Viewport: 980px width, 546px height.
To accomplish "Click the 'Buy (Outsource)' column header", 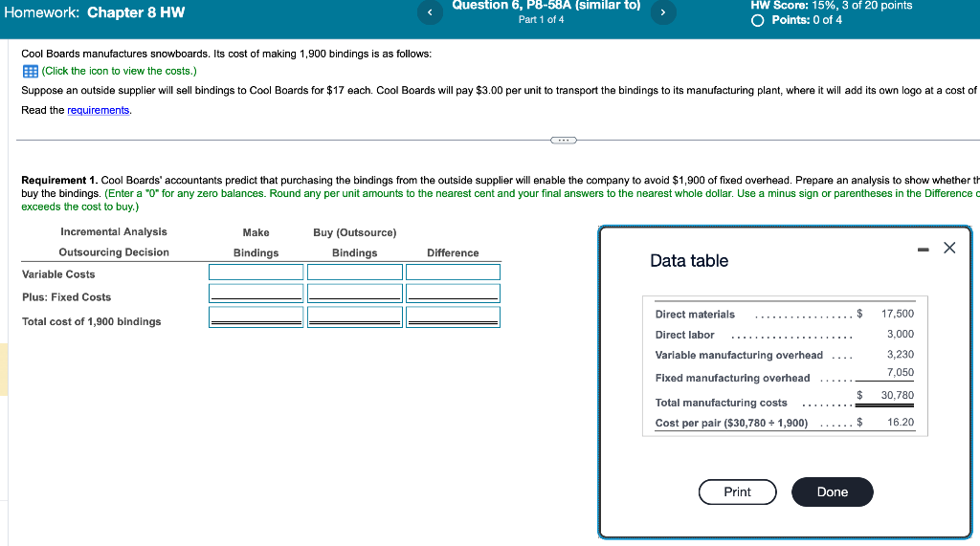I will 354,232.
